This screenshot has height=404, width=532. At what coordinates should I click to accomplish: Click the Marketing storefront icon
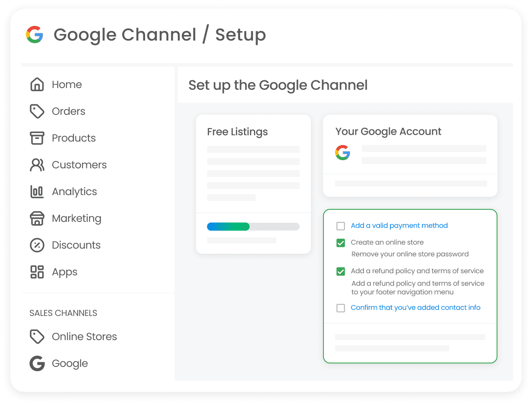coord(37,218)
